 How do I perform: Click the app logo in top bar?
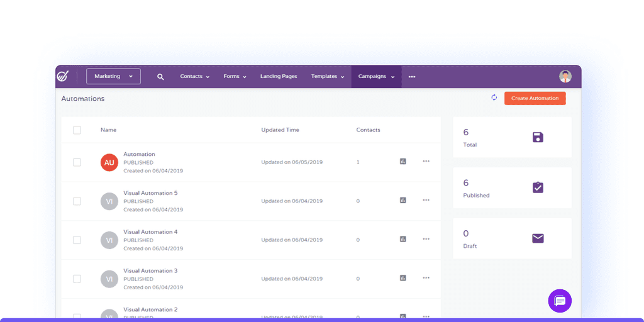pos(63,76)
